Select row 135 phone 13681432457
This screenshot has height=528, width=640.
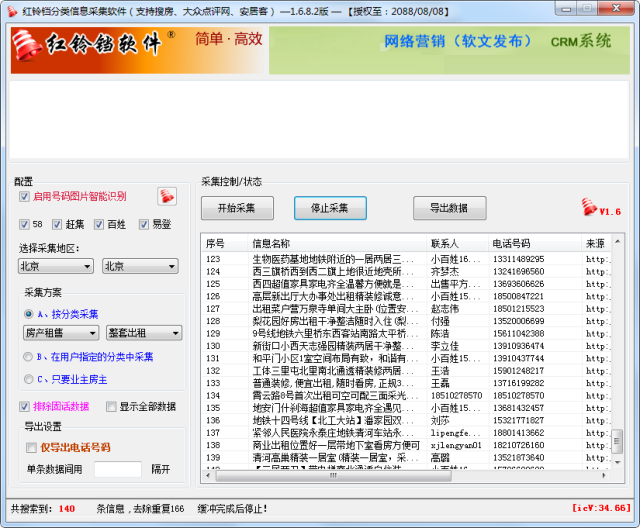coord(518,408)
